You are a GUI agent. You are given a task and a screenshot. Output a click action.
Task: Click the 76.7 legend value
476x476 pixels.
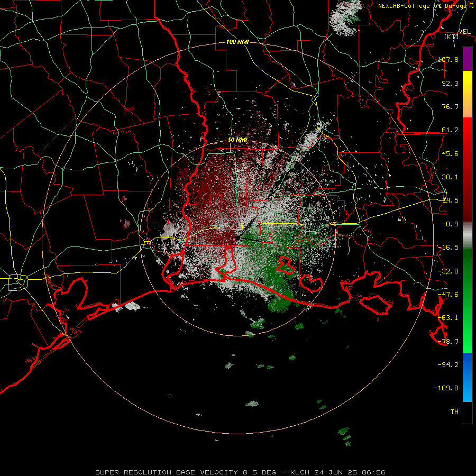click(x=450, y=106)
